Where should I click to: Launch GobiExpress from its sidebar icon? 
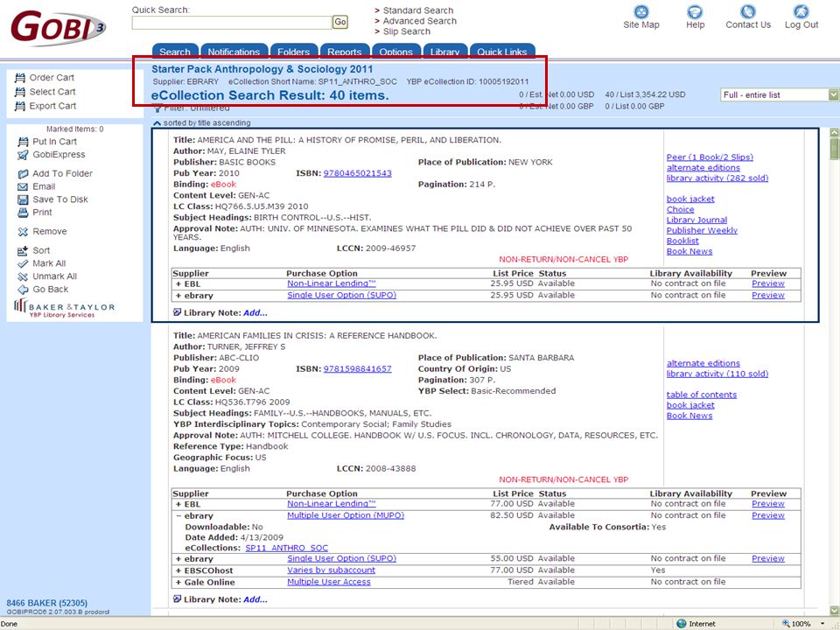pyautogui.click(x=23, y=155)
